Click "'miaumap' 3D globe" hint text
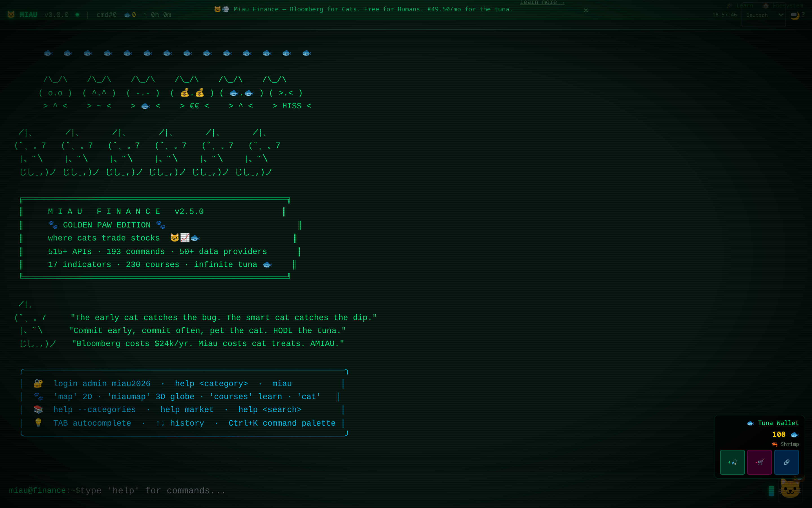 [151, 397]
